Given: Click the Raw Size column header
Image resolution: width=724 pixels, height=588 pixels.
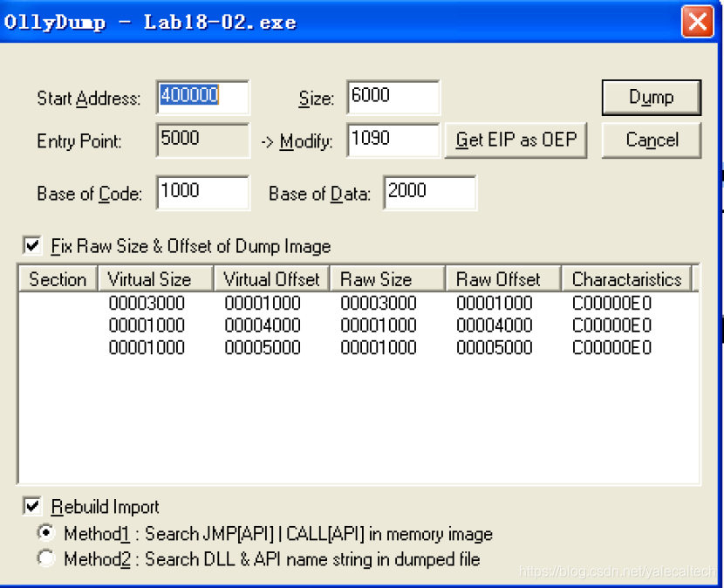Looking at the screenshot, I should pyautogui.click(x=387, y=278).
